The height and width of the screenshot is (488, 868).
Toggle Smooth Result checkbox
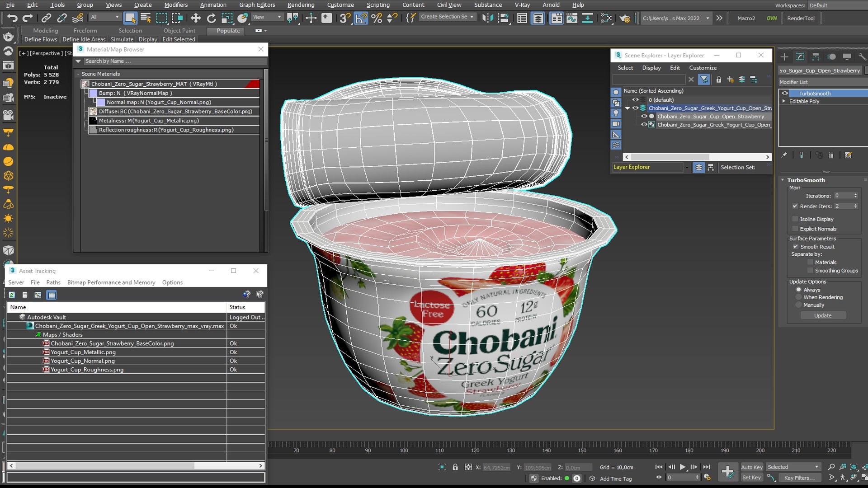tap(795, 247)
